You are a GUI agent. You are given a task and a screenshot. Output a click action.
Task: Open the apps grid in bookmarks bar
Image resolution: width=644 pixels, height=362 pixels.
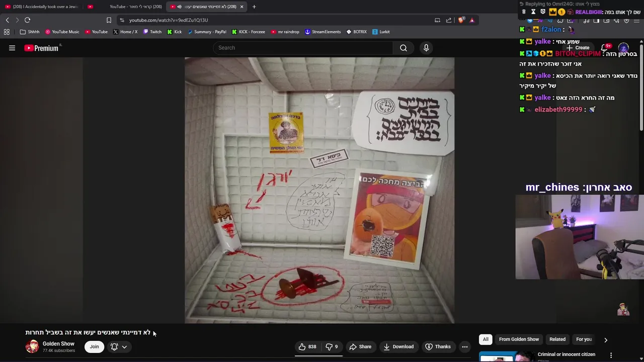coord(7,32)
